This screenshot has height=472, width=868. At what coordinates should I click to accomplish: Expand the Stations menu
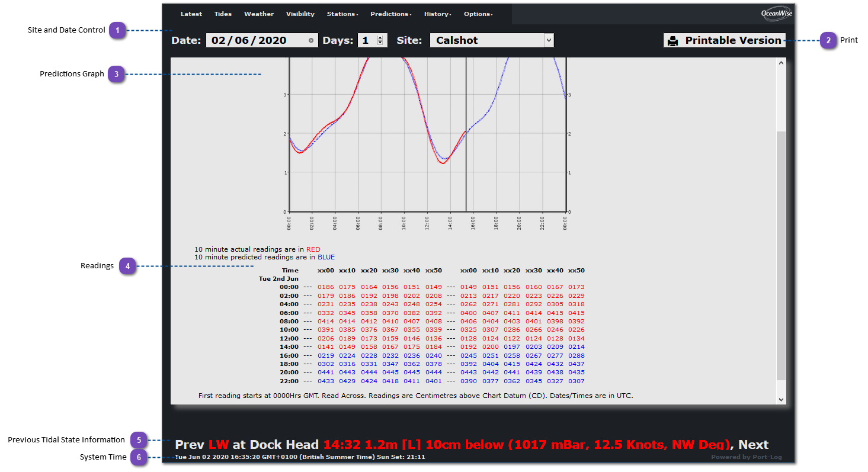342,14
